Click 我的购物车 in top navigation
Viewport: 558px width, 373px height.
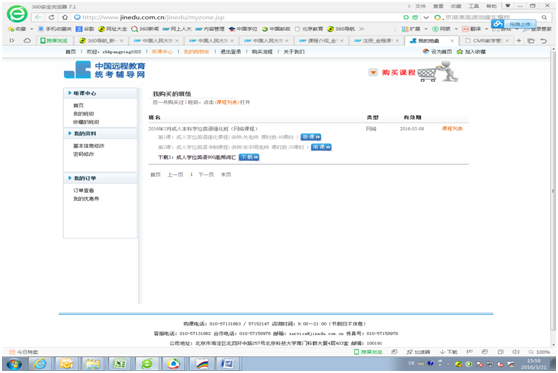point(197,52)
